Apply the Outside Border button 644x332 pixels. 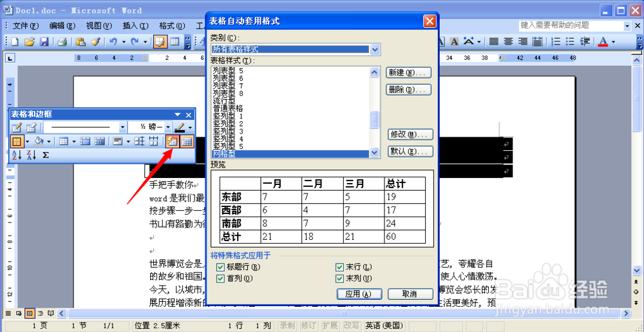coord(17,142)
